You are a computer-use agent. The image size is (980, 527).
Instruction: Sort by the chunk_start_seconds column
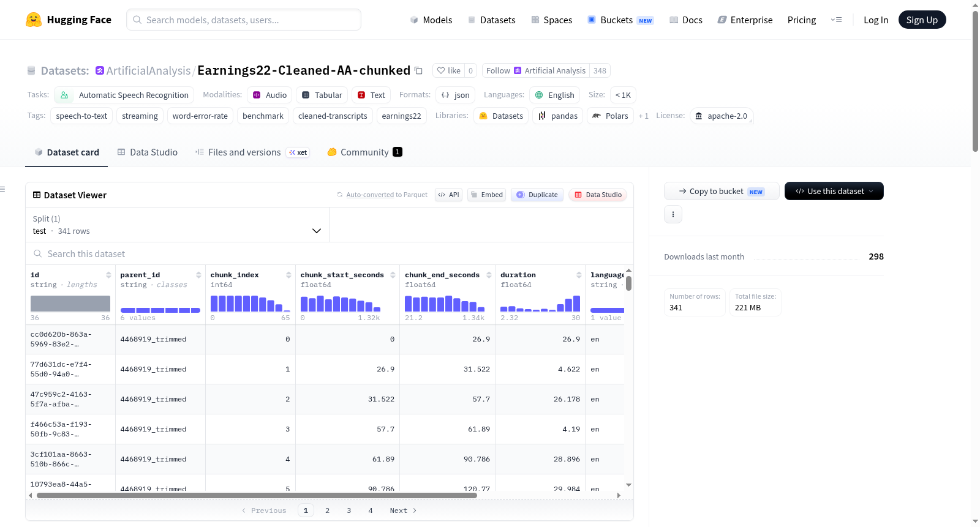coord(393,275)
